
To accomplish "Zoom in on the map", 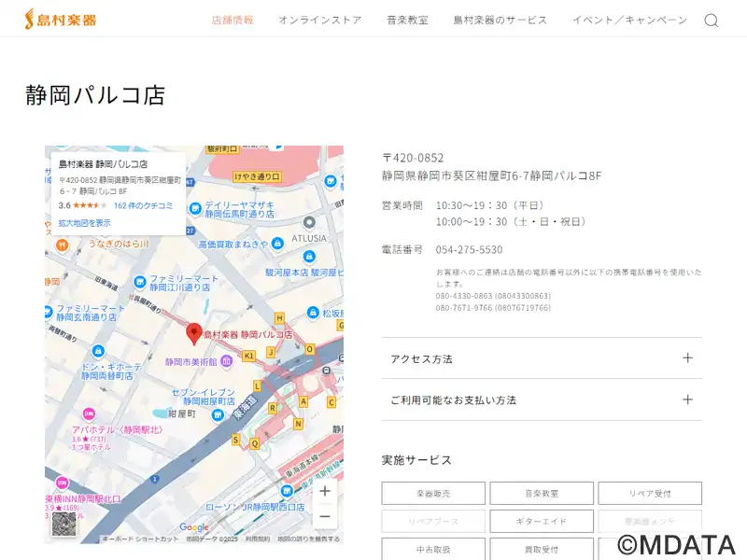I will click(x=325, y=491).
